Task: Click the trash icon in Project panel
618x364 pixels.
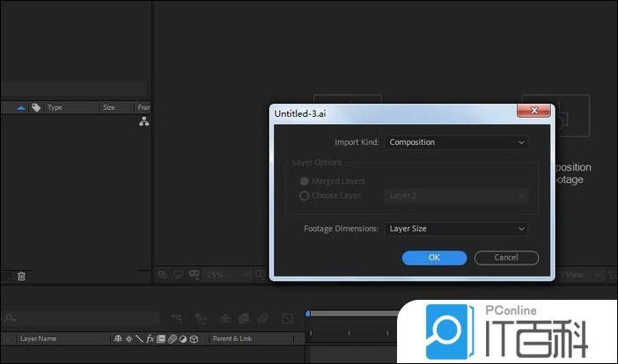Action: coord(21,276)
